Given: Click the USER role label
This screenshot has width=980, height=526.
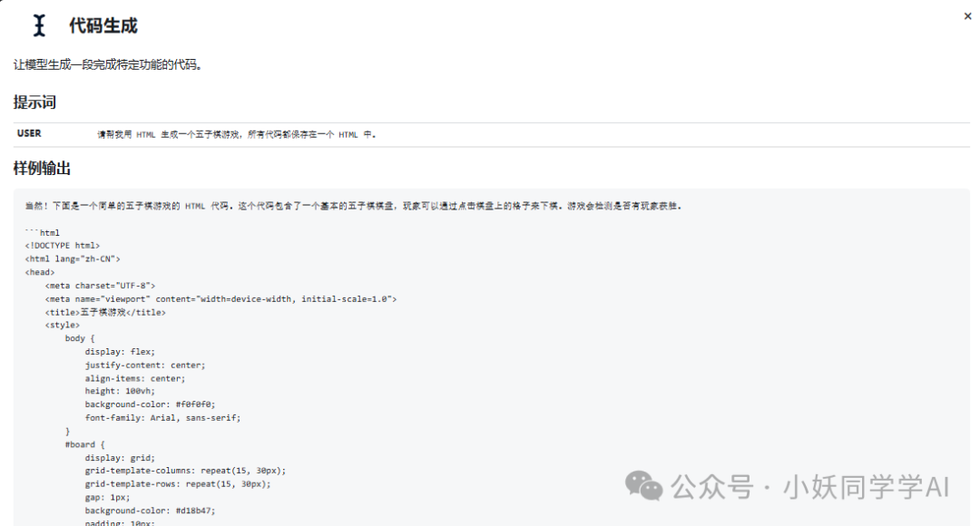Looking at the screenshot, I should [29, 133].
